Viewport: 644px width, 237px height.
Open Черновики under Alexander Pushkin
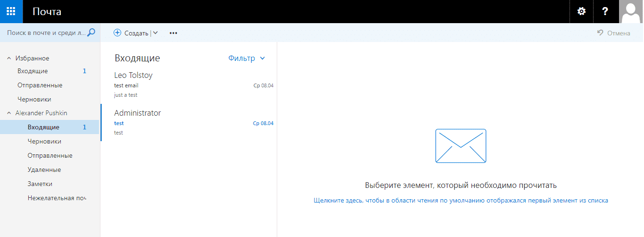pos(50,141)
